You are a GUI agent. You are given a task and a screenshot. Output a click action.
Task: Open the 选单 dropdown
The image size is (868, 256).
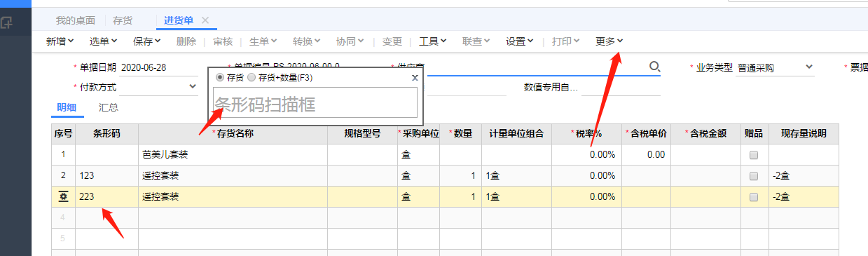click(104, 41)
